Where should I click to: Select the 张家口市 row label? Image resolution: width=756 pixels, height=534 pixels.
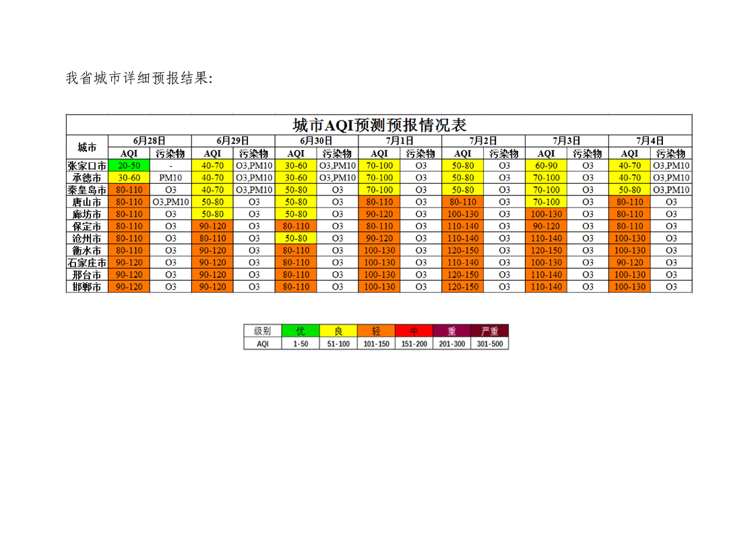click(87, 166)
